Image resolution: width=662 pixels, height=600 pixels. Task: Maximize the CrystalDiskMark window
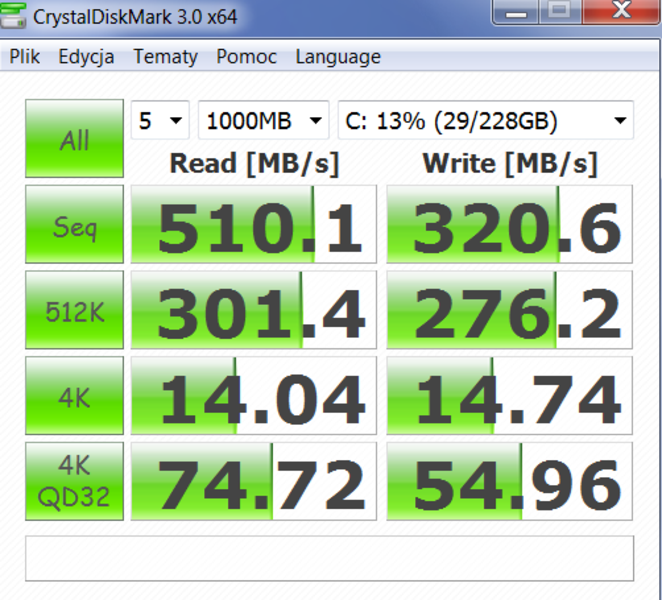tap(560, 12)
